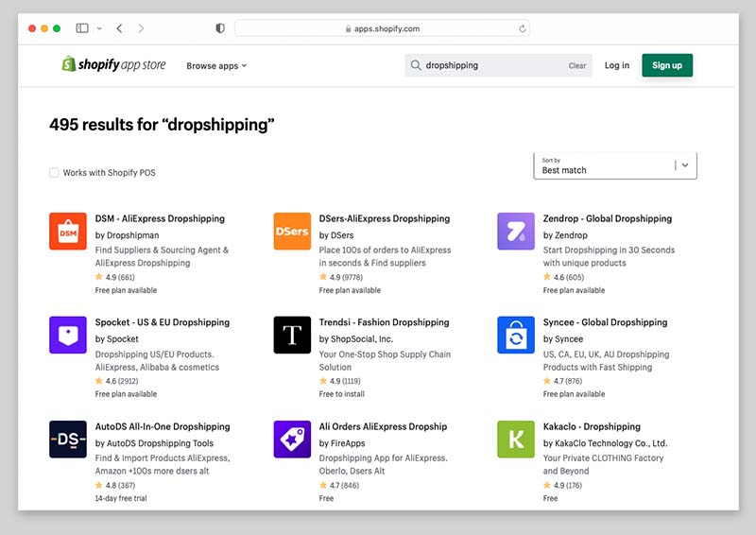Click the Safari sidebar toggle icon
Image resolution: width=756 pixels, height=535 pixels.
82,28
